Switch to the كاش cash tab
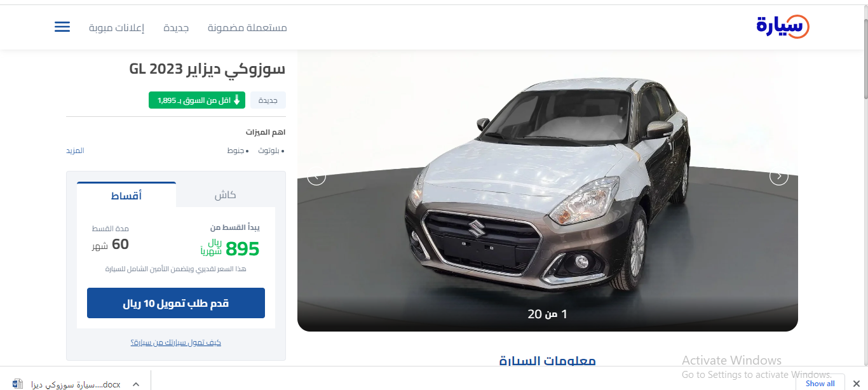The image size is (868, 390). pyautogui.click(x=226, y=195)
